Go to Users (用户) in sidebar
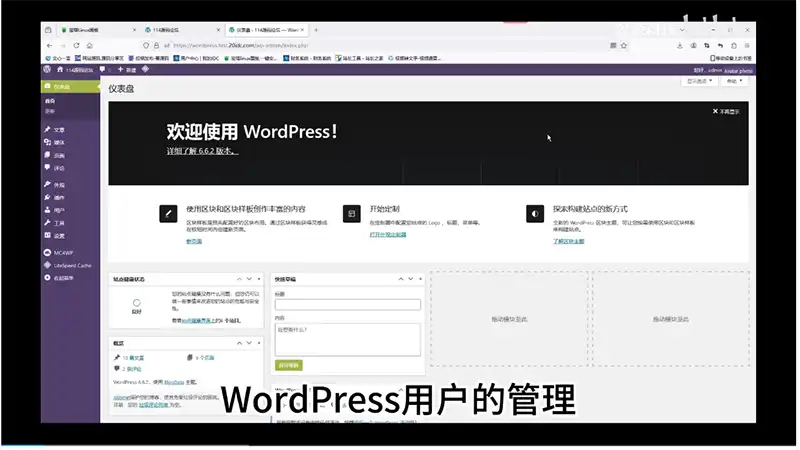The width and height of the screenshot is (800, 450). click(58, 211)
